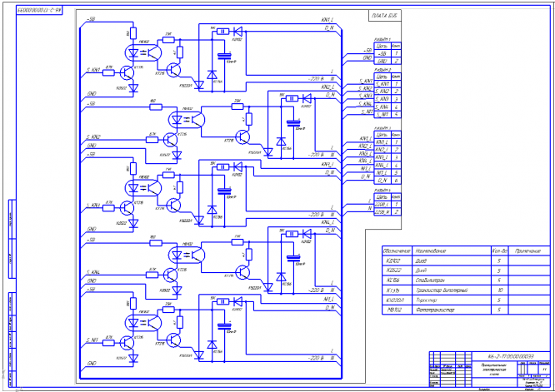Click the Кол-во column header
The height and width of the screenshot is (392, 555).
click(x=499, y=251)
